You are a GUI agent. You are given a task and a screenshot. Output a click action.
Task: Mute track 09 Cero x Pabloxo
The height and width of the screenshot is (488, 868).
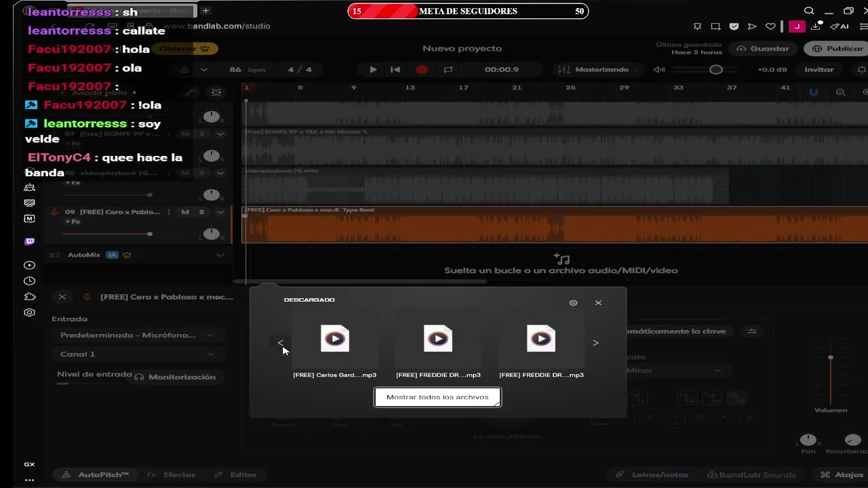pos(185,212)
